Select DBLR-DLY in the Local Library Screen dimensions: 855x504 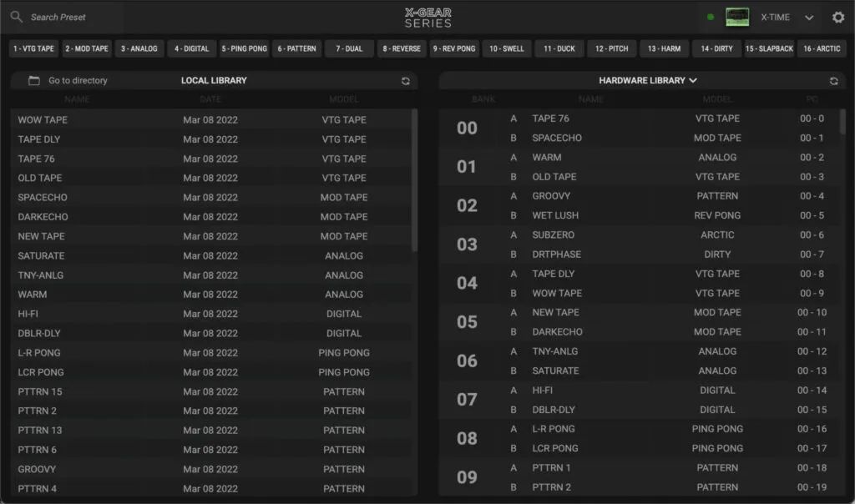tap(211, 334)
